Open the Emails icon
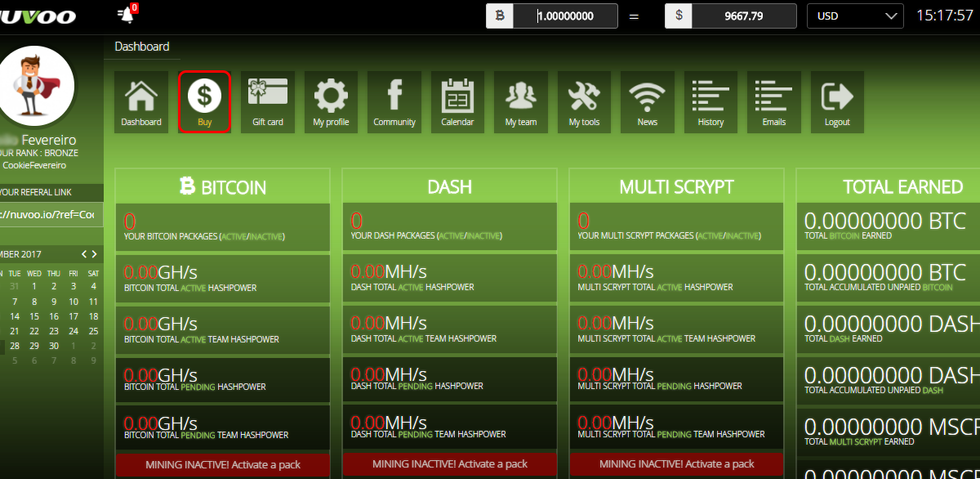The width and height of the screenshot is (980, 479). [774, 102]
